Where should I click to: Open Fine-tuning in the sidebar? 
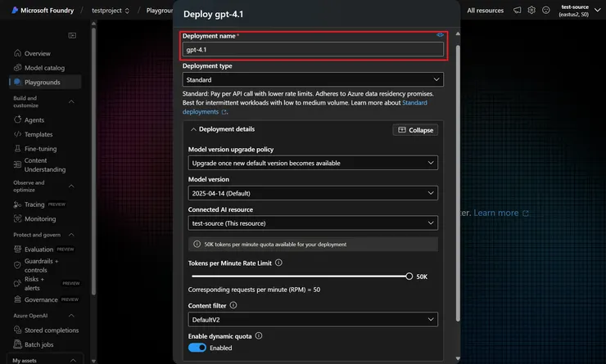(x=40, y=149)
